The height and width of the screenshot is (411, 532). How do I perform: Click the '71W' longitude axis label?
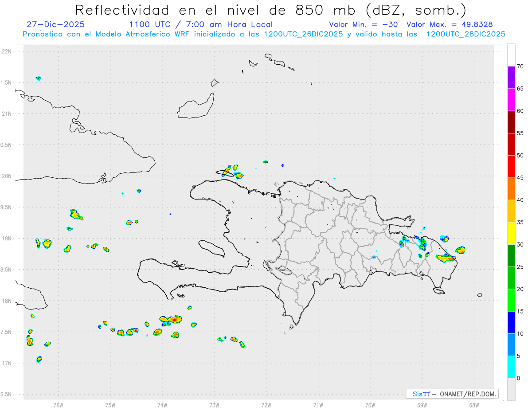coord(318,405)
